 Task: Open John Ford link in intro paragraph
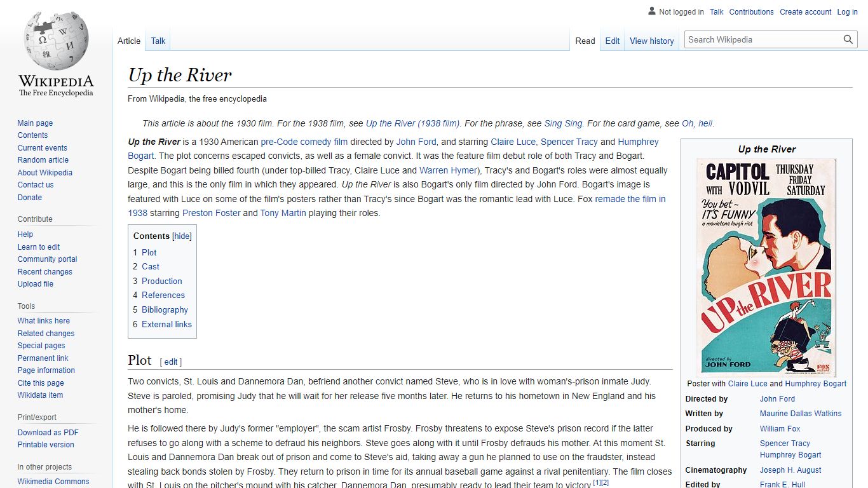(x=416, y=142)
